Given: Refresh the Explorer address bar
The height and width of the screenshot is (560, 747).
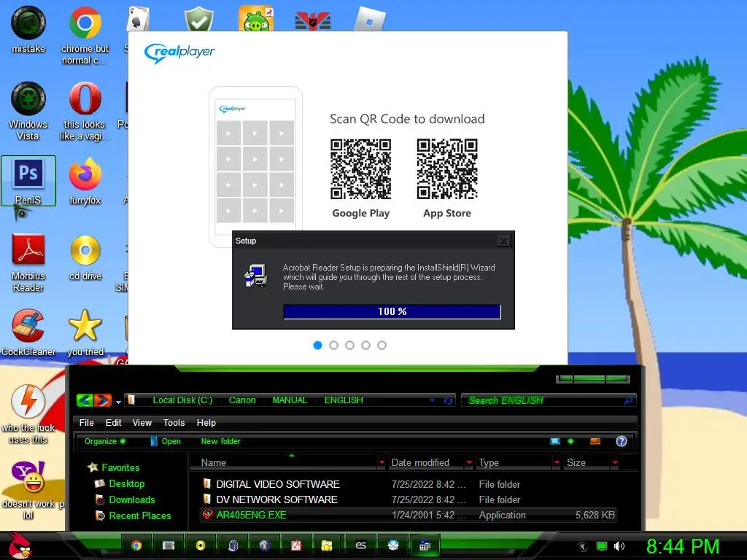Looking at the screenshot, I should pos(448,401).
